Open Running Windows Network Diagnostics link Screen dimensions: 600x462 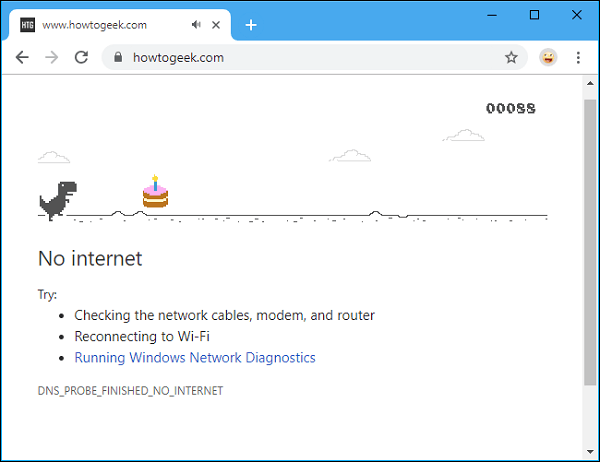point(195,357)
